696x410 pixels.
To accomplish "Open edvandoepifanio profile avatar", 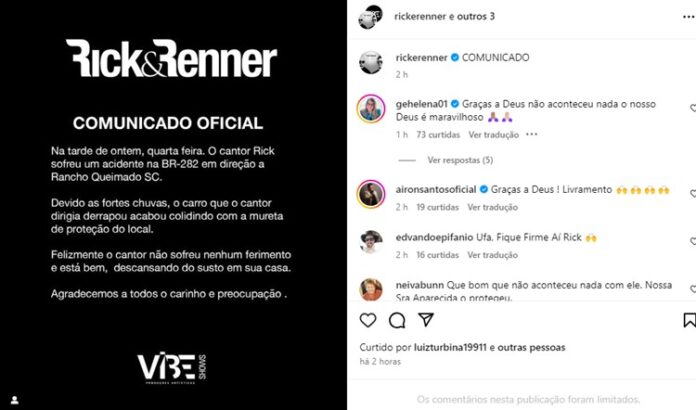I will [x=371, y=242].
